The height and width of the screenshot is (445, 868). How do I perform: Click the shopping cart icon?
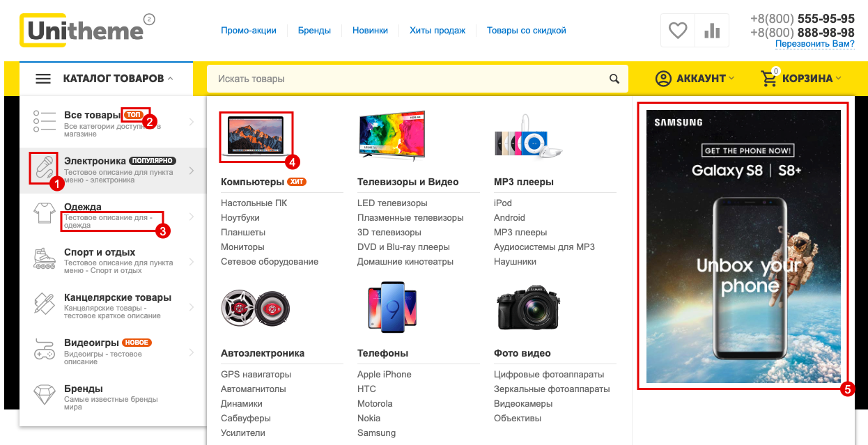coord(769,79)
